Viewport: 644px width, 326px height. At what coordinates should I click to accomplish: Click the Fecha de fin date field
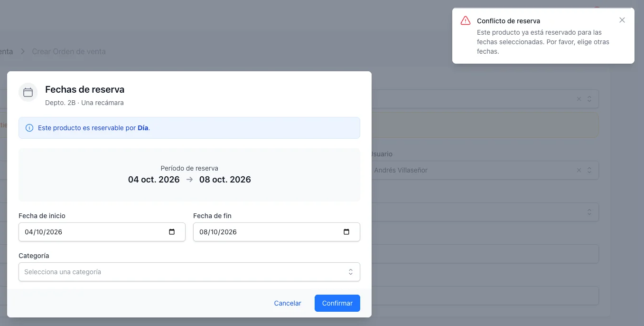[x=277, y=232]
